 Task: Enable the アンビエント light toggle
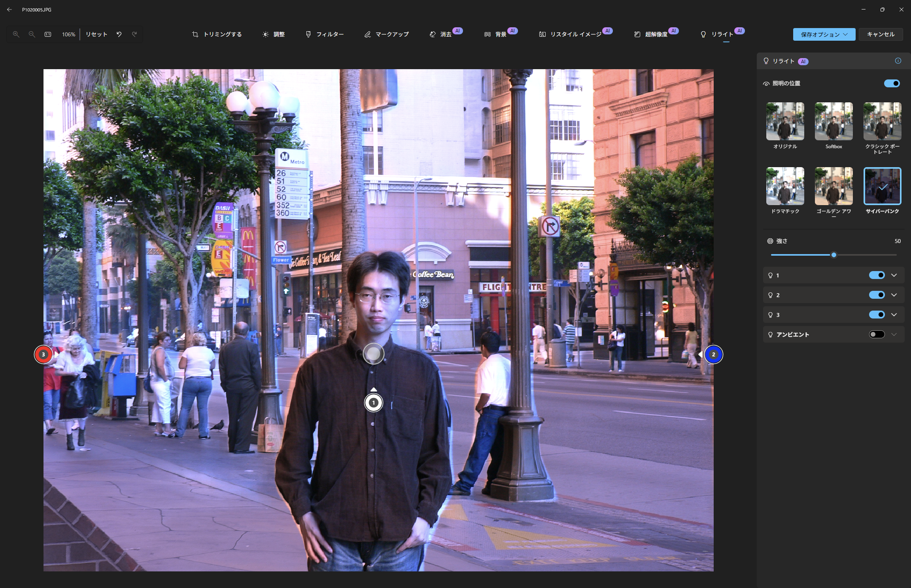877,335
